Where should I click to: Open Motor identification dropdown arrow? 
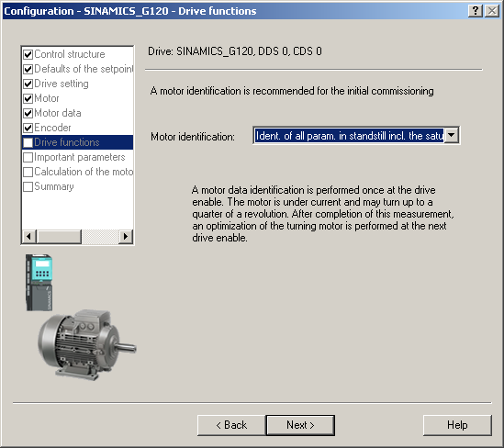click(x=452, y=135)
